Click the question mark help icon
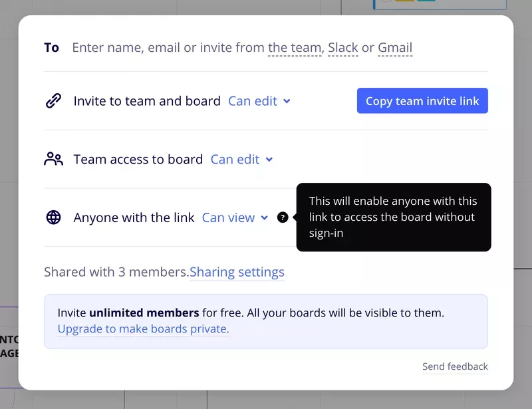This screenshot has height=409, width=532. (284, 217)
